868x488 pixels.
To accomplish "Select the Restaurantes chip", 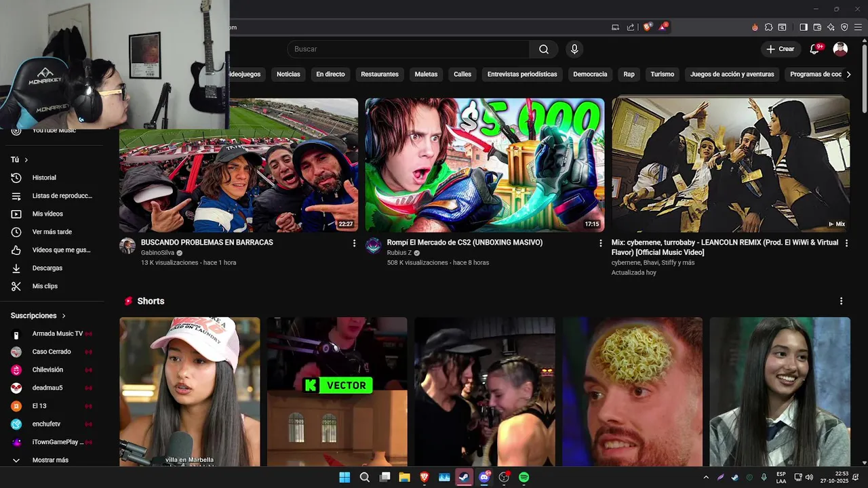I will click(x=380, y=75).
